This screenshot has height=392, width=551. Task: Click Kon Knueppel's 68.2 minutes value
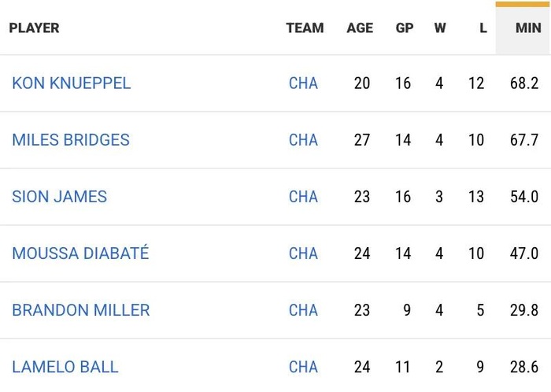click(x=524, y=83)
